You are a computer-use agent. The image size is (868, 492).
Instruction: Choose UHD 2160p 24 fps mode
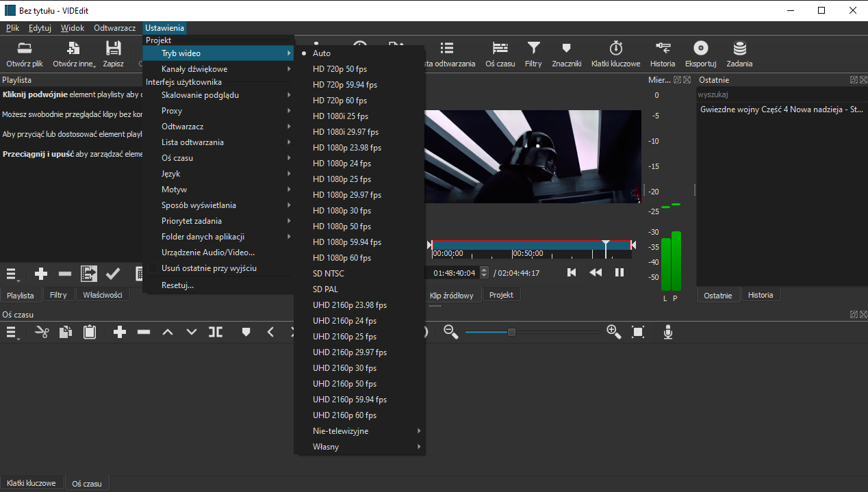coord(359,321)
